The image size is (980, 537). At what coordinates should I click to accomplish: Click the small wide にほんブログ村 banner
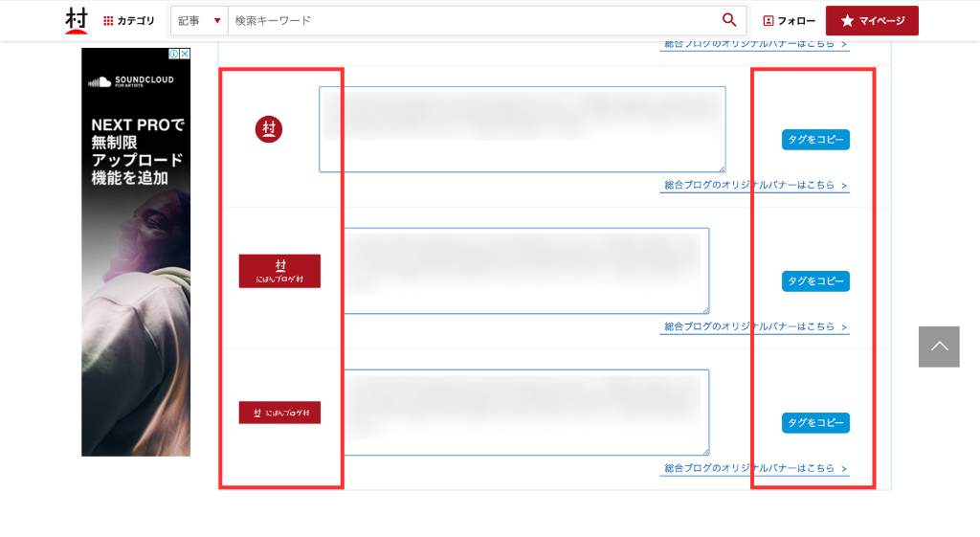(x=279, y=413)
